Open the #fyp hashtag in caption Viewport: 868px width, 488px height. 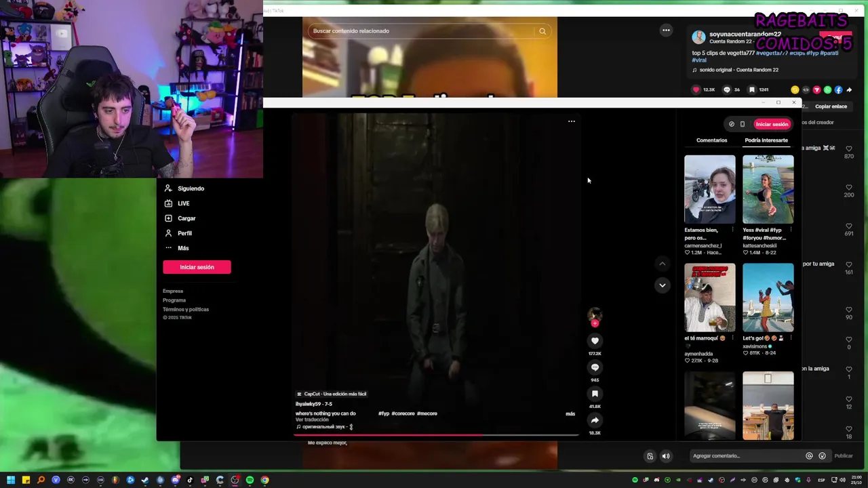[384, 413]
